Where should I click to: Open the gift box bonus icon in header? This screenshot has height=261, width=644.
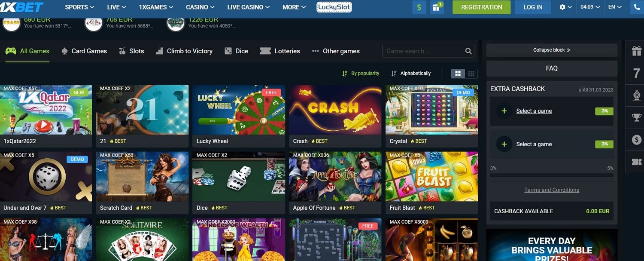pos(437,7)
